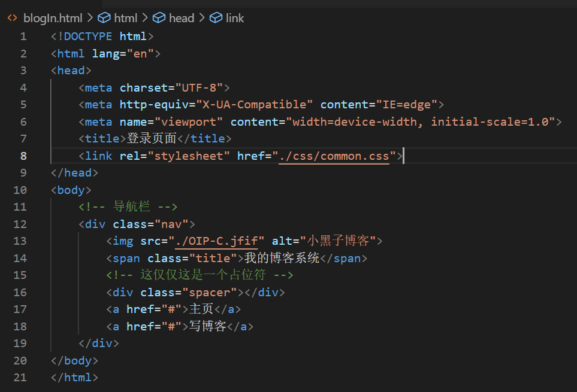This screenshot has width=577, height=392.
Task: Follow the ./OIP-C.jfif image path
Action: (216, 241)
